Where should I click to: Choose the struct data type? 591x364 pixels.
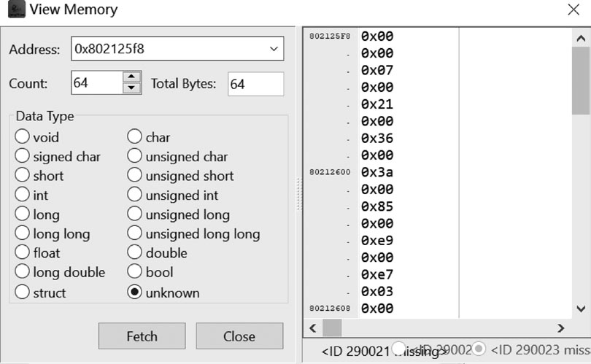(22, 293)
